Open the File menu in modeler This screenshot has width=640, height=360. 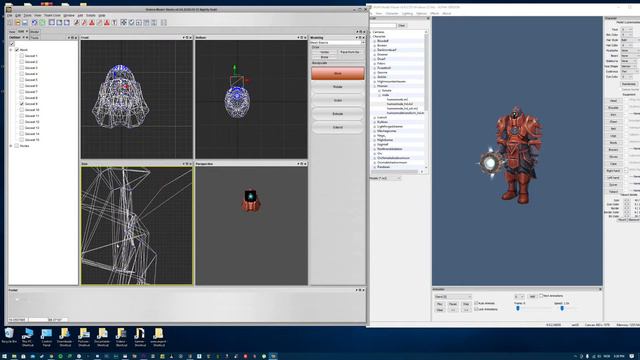pos(9,16)
